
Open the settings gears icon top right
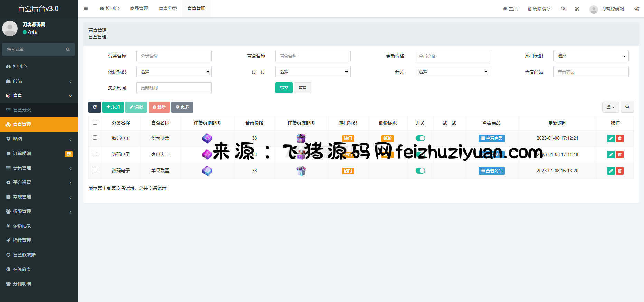point(636,9)
